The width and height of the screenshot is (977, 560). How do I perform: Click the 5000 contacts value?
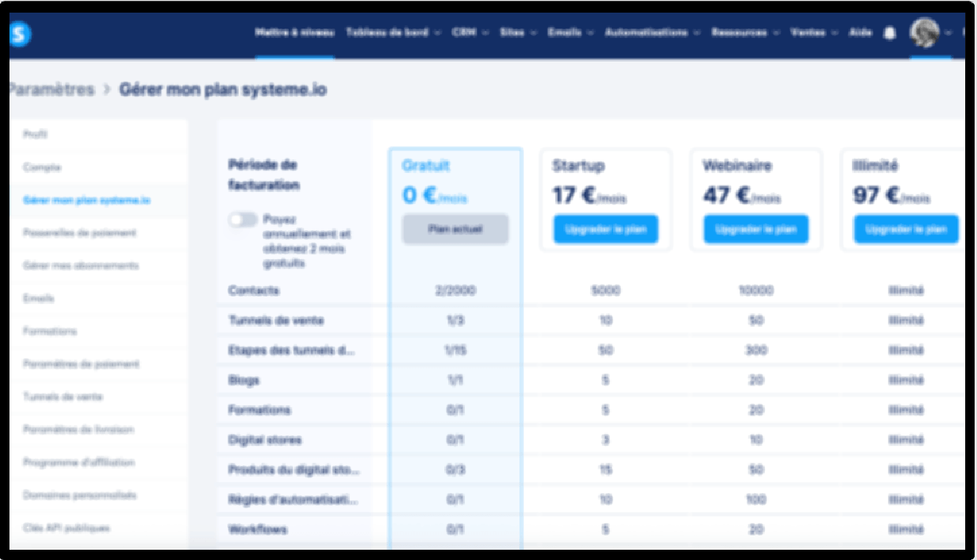(x=605, y=291)
